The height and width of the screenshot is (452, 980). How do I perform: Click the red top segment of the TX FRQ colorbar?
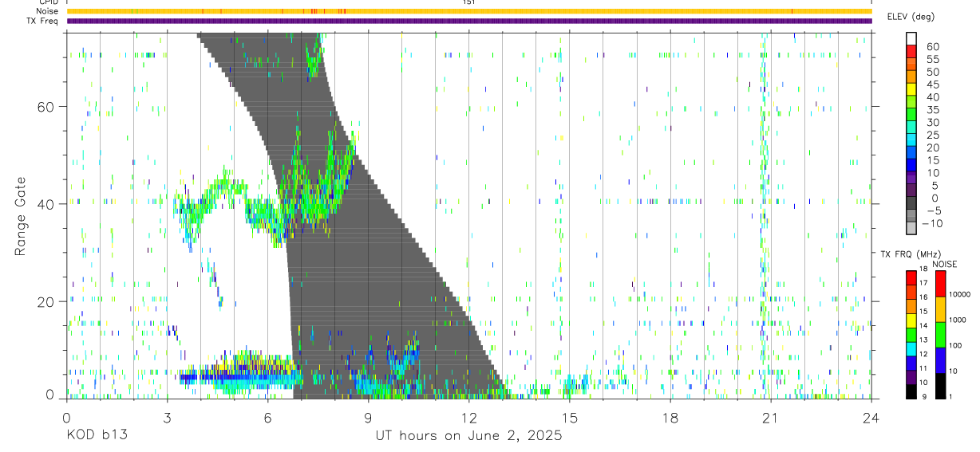pyautogui.click(x=911, y=277)
